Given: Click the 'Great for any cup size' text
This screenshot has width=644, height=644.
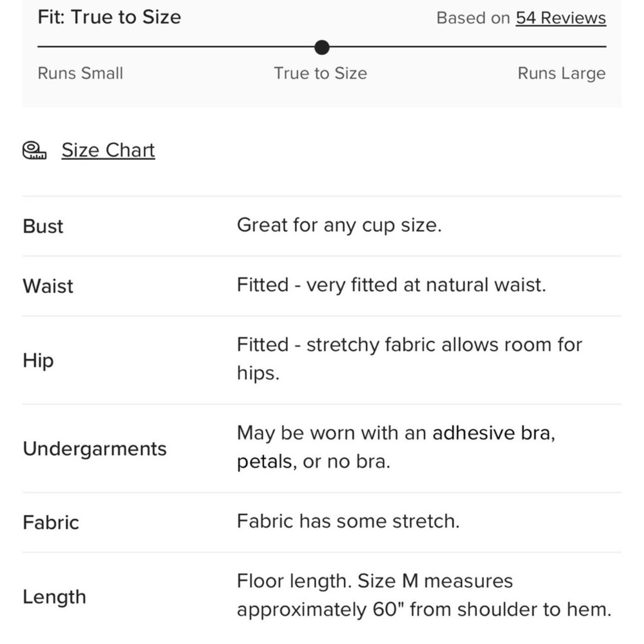Looking at the screenshot, I should [339, 226].
